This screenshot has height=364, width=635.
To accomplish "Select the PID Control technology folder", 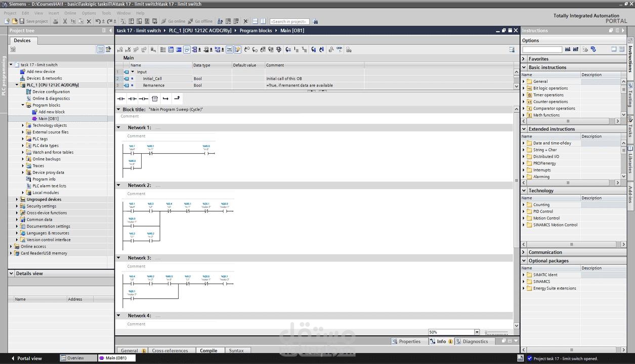I will [x=543, y=211].
